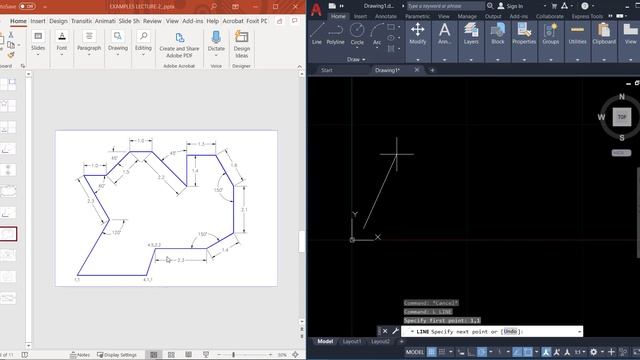Expand the Slides dropdown in PowerPoint
Viewport: 640px width, 360px height.
[38, 54]
